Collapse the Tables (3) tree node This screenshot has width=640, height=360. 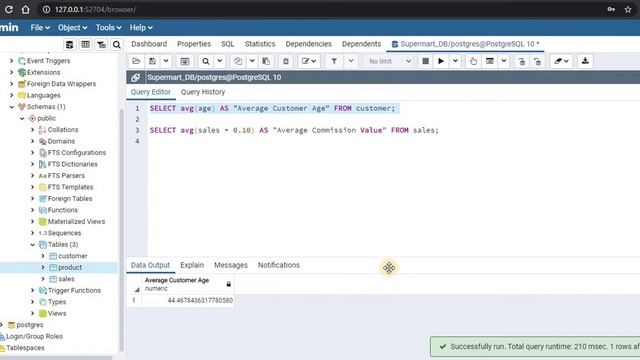pos(33,244)
